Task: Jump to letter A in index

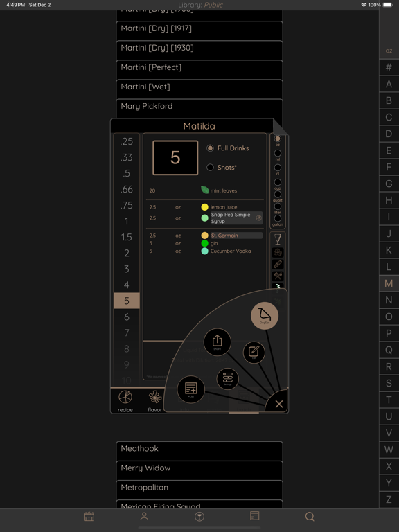Action: coord(389,84)
